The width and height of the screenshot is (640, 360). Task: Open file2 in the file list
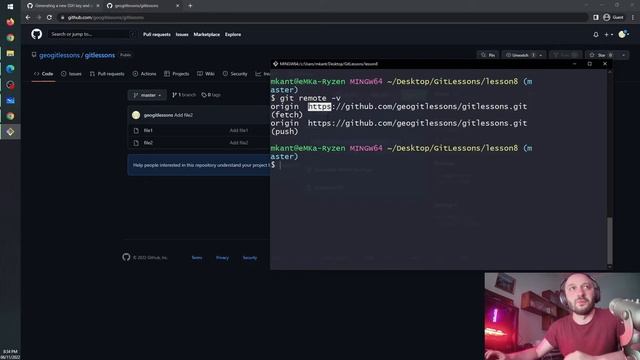pos(148,143)
